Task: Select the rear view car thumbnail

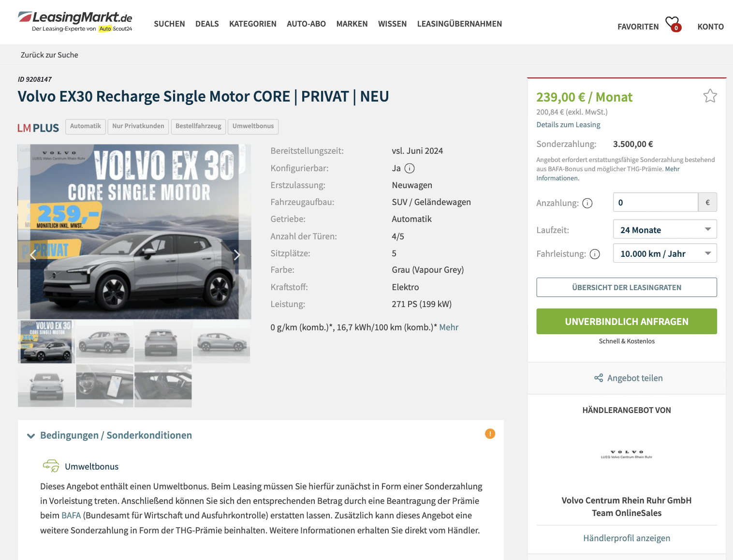Action: point(163,341)
